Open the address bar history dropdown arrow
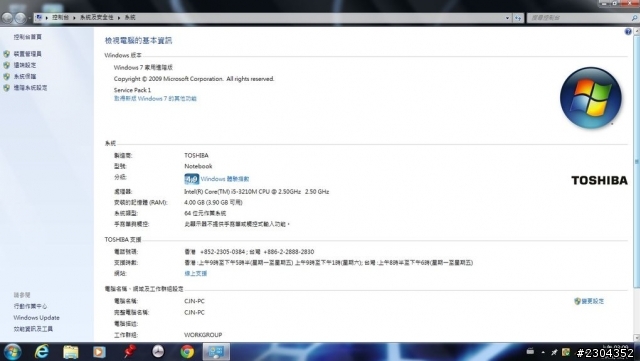Image resolution: width=640 pixels, height=361 pixels. point(507,18)
